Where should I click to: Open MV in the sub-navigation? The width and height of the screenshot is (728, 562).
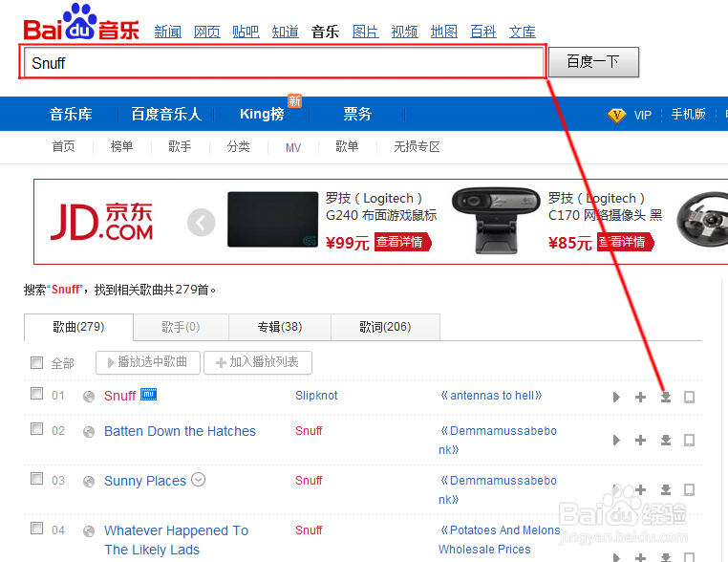coord(293,148)
